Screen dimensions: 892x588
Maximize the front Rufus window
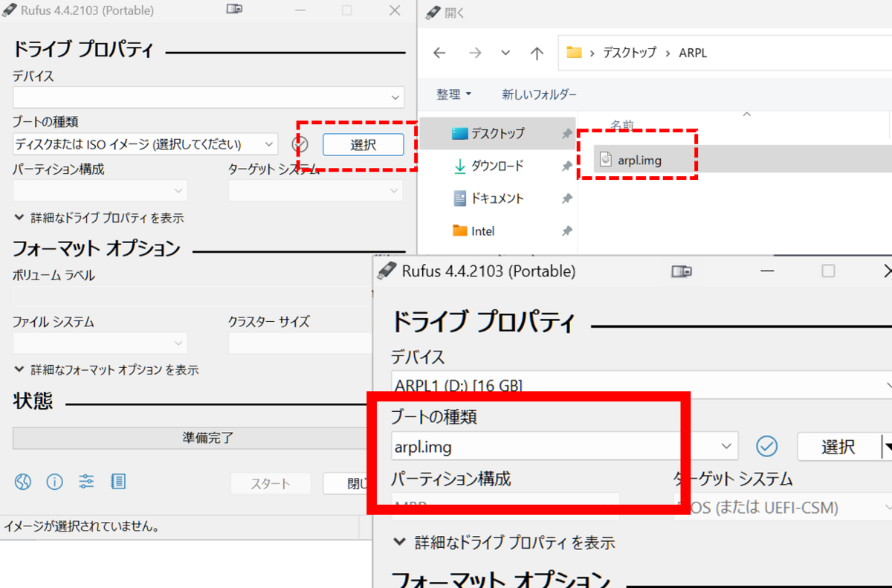[828, 271]
